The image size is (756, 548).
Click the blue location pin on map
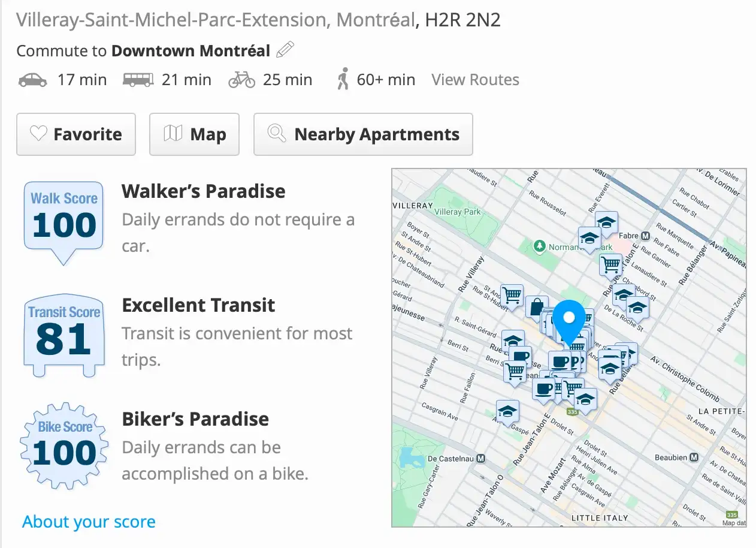[x=569, y=322]
